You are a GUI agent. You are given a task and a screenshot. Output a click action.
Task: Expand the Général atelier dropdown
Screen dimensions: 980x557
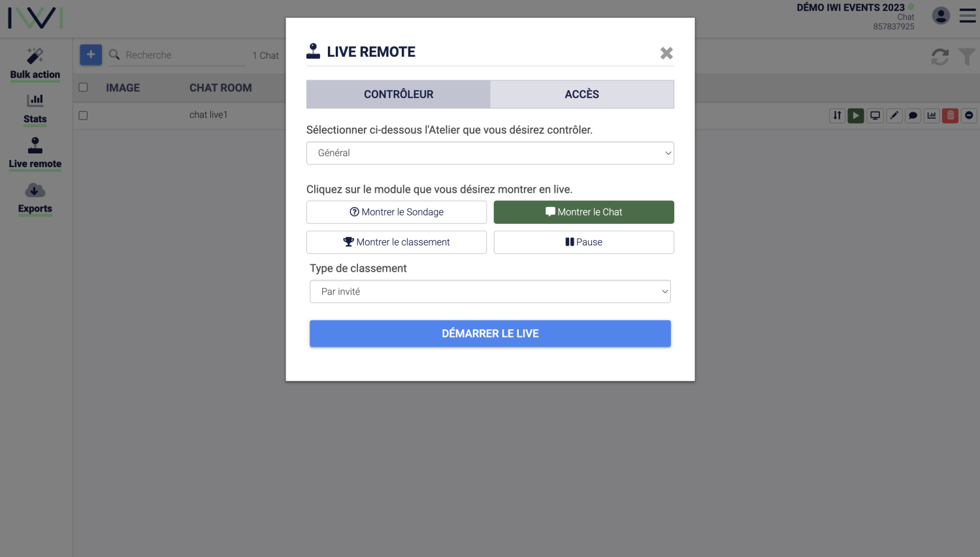pos(490,153)
